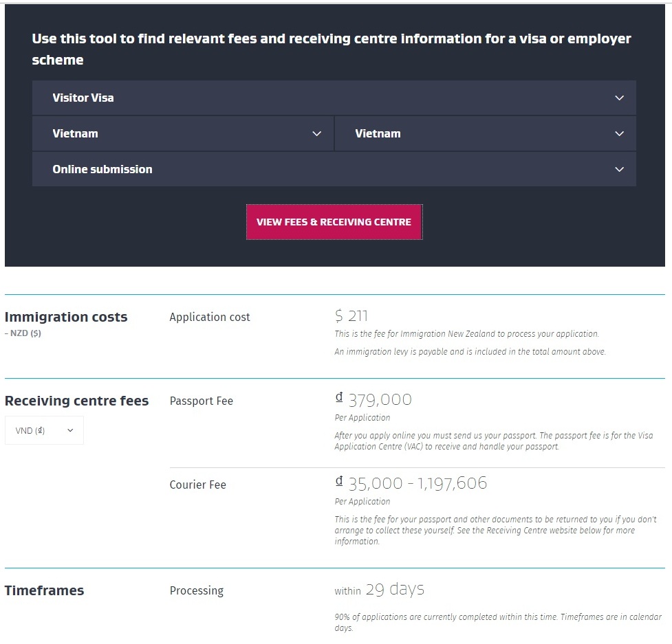
Task: Click the 29 days processing timeframe
Action: point(395,590)
